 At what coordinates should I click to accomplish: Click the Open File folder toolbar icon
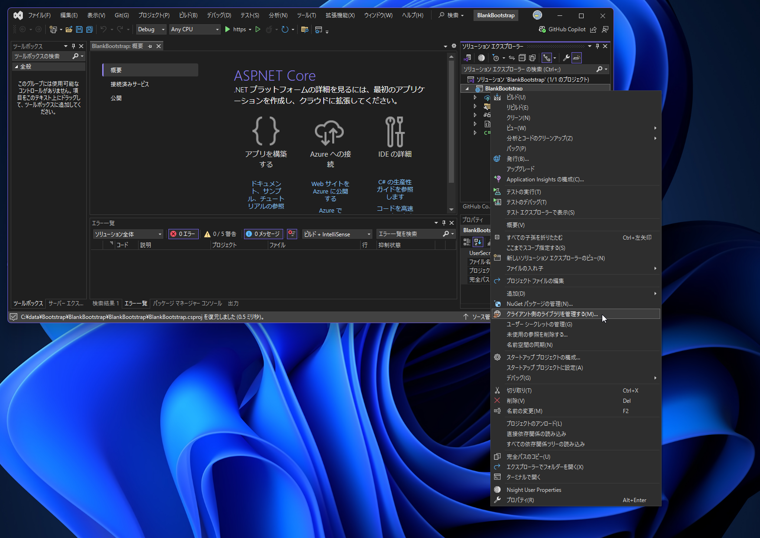pyautogui.click(x=69, y=30)
